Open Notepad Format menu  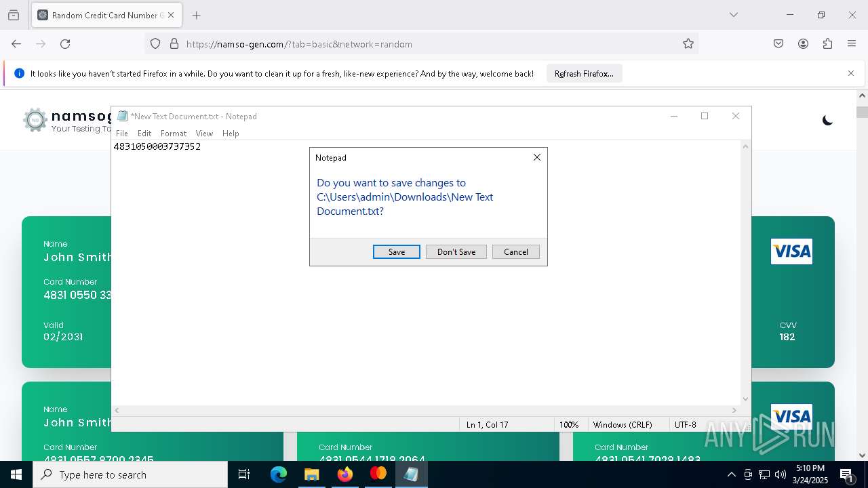tap(174, 134)
